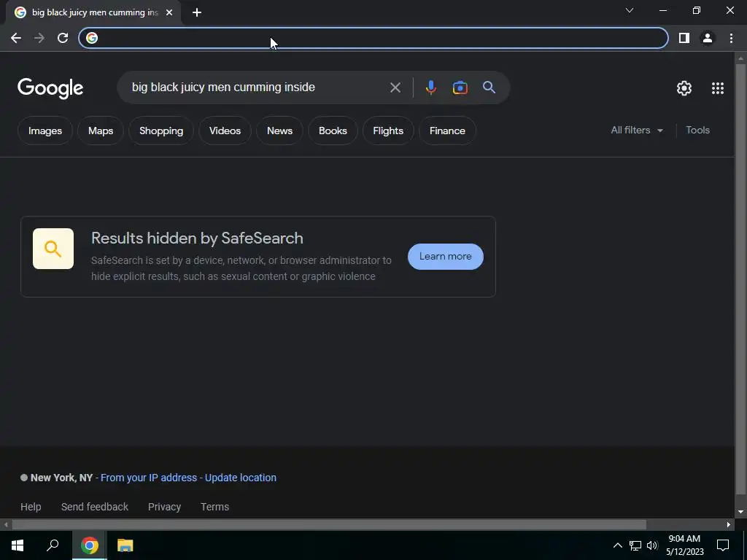
Task: Clear the search box with X
Action: 395,87
